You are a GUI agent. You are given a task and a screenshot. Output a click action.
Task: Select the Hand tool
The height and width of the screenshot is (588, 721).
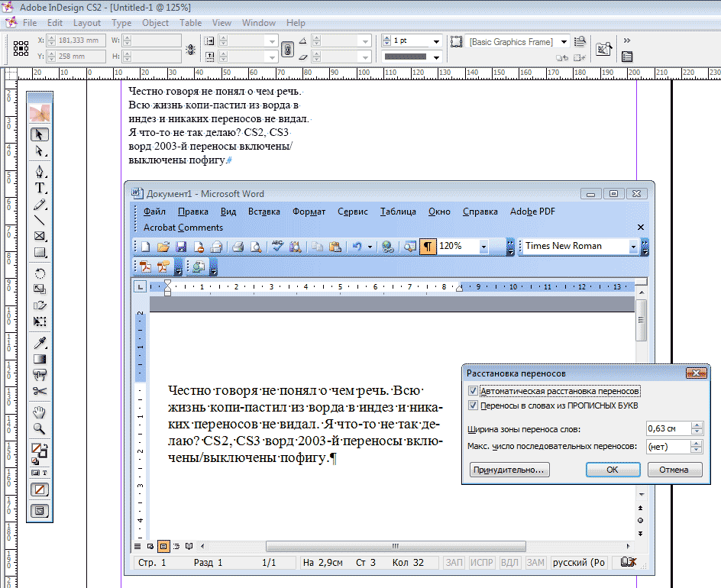(40, 412)
